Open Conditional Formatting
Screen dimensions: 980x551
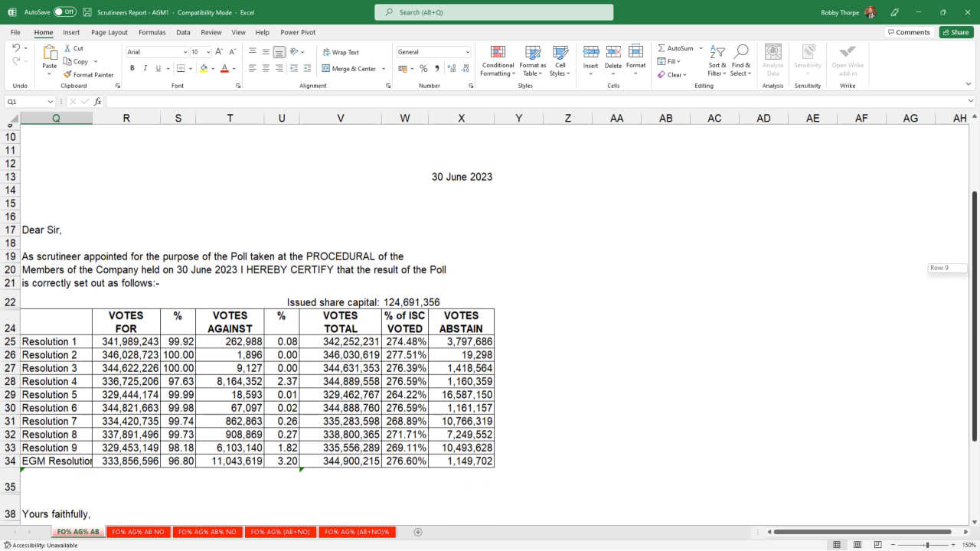click(x=498, y=60)
